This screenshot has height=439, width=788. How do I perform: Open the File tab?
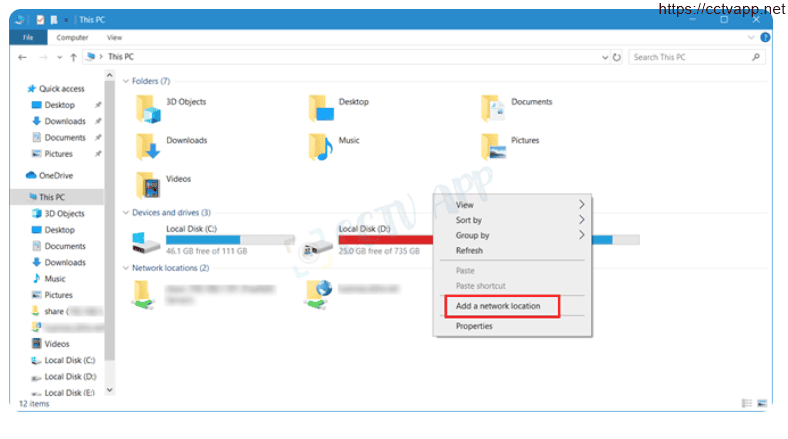pos(28,37)
